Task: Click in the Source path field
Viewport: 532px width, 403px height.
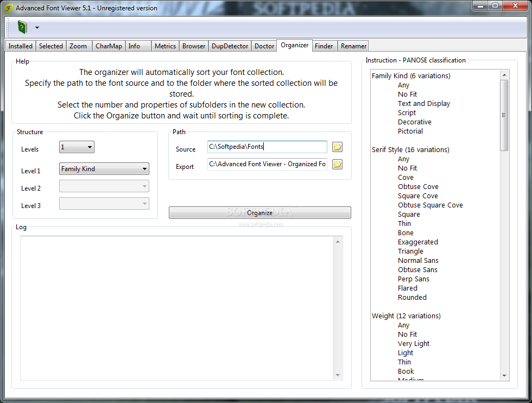Action: (267, 147)
